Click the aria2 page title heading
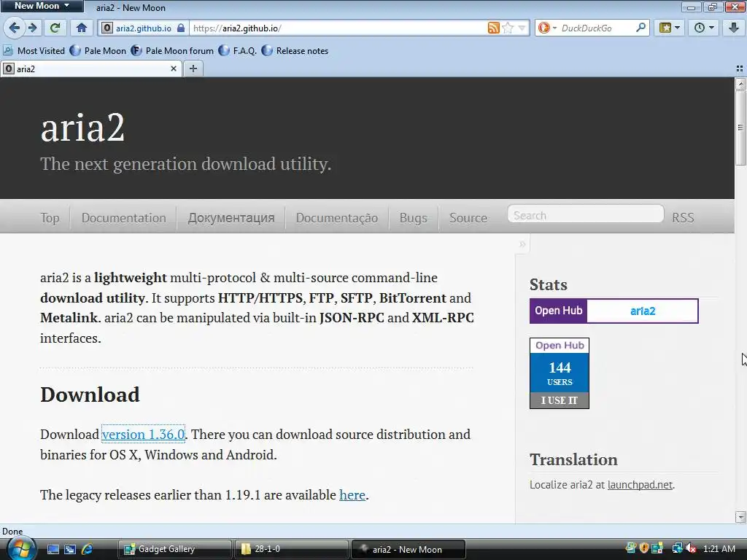Image resolution: width=747 pixels, height=560 pixels. point(82,128)
